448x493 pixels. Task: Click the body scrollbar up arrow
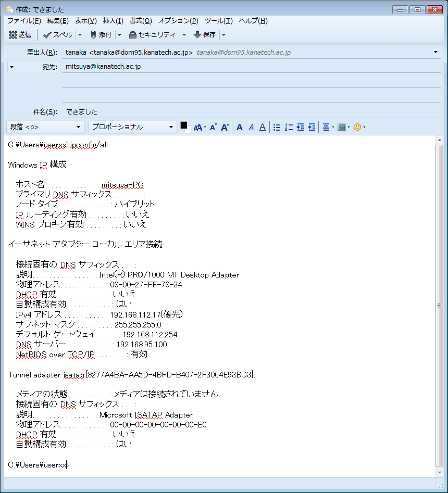(x=439, y=140)
